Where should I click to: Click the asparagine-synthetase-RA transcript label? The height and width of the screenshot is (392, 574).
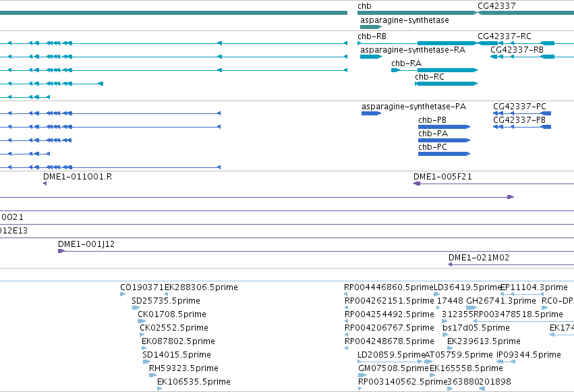click(x=413, y=50)
